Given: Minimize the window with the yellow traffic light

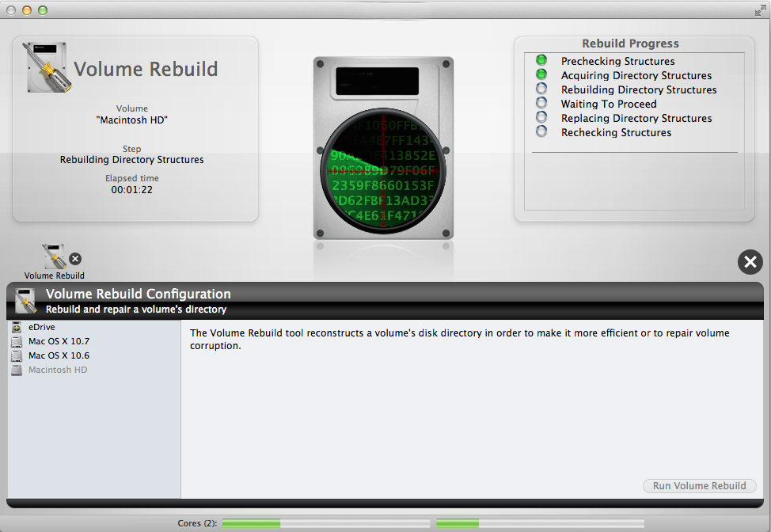Looking at the screenshot, I should [x=27, y=10].
